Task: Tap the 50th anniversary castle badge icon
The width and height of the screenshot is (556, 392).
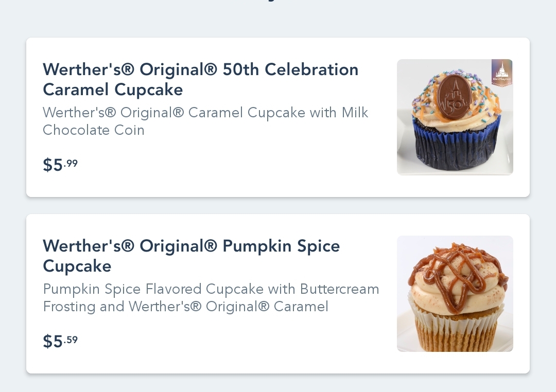Action: click(x=502, y=73)
